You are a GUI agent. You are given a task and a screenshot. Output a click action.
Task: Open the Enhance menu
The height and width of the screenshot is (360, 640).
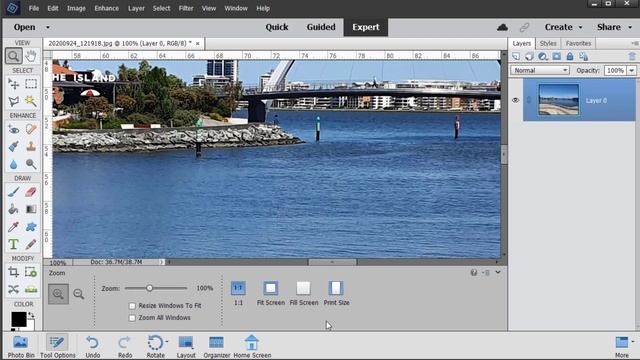[x=107, y=8]
